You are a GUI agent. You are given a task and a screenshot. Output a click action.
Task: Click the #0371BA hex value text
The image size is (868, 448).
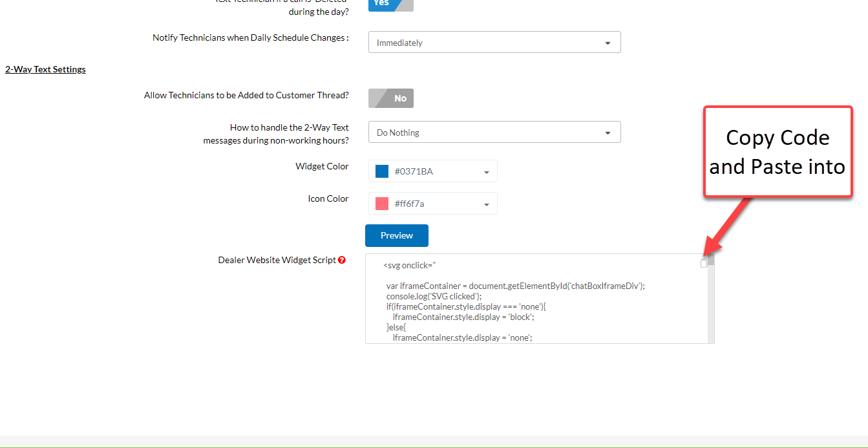[x=414, y=171]
